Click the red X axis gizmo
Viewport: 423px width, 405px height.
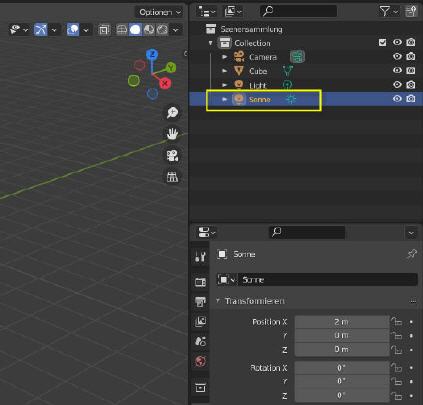[x=165, y=83]
